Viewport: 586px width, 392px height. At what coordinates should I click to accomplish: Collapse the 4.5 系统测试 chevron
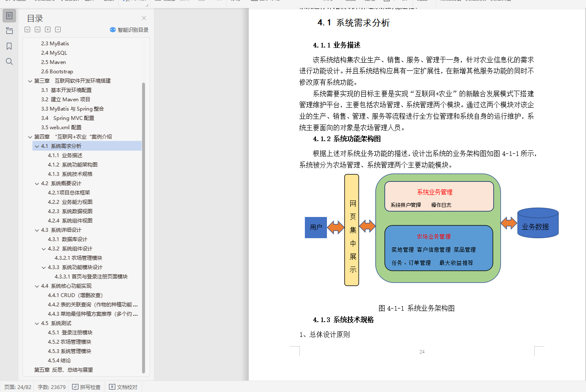[x=37, y=323]
